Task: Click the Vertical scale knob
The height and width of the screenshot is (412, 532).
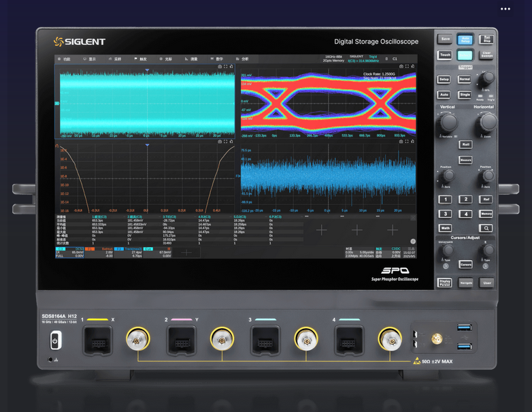Action: click(448, 123)
